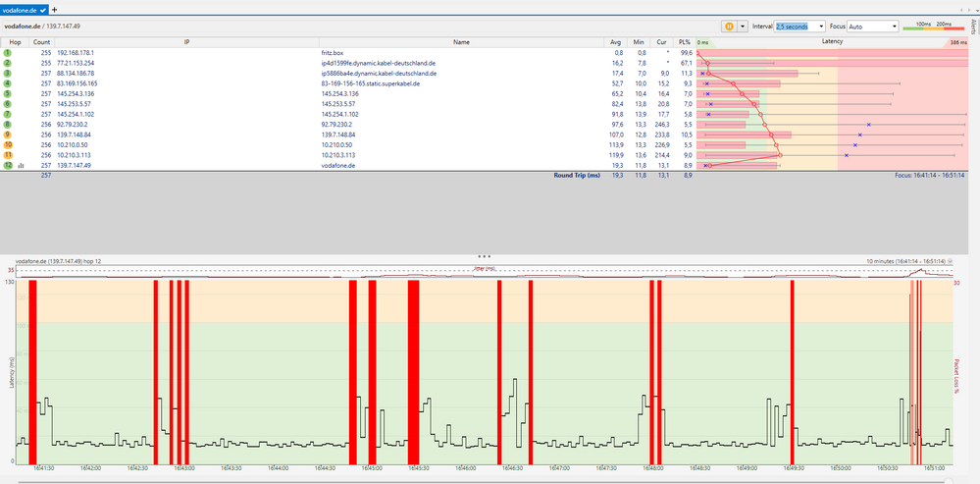Click the plus icon to add new target tab
The width and height of the screenshot is (980, 484).
54,8
